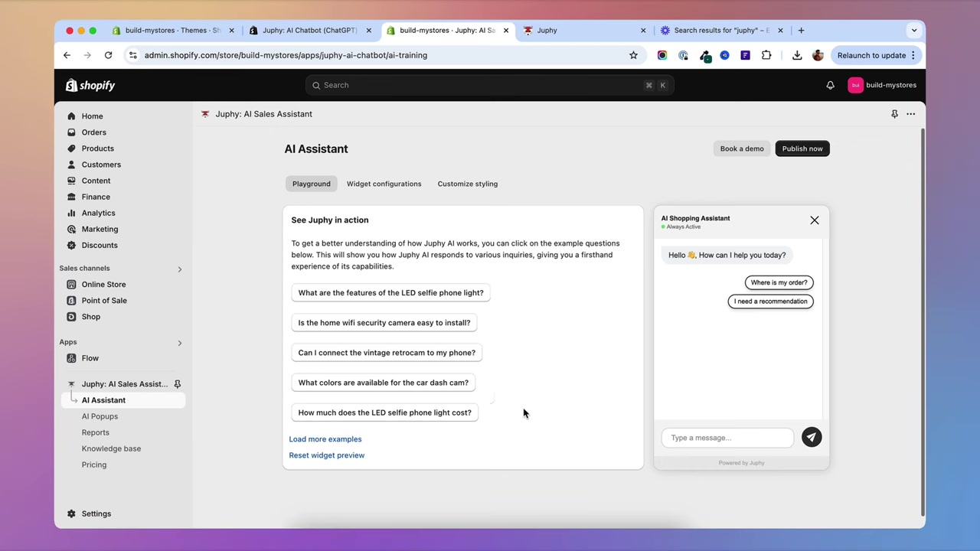Open Customers page in sidebar

[101, 165]
